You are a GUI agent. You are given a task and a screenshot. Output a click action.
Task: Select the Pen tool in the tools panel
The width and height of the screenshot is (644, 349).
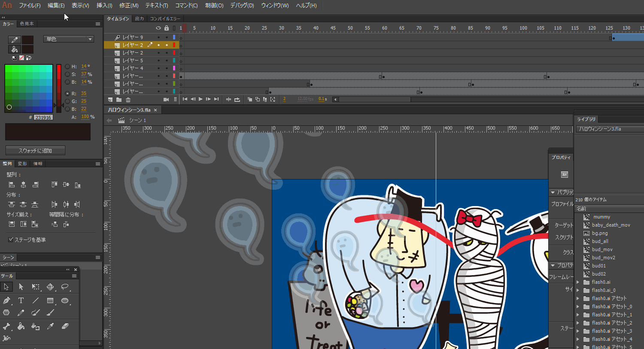[6, 300]
